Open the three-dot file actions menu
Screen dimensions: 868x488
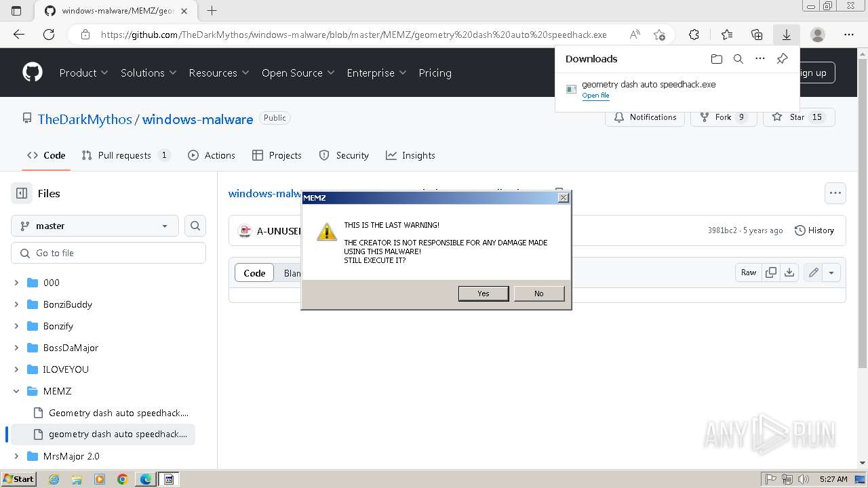coord(835,193)
